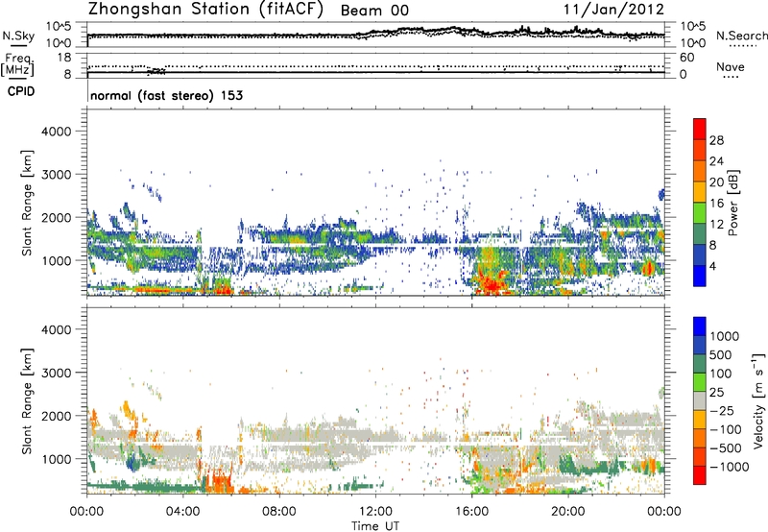This screenshot has height=532, width=768.
Task: Click the 'Time UT' axis label
Action: tap(375, 526)
